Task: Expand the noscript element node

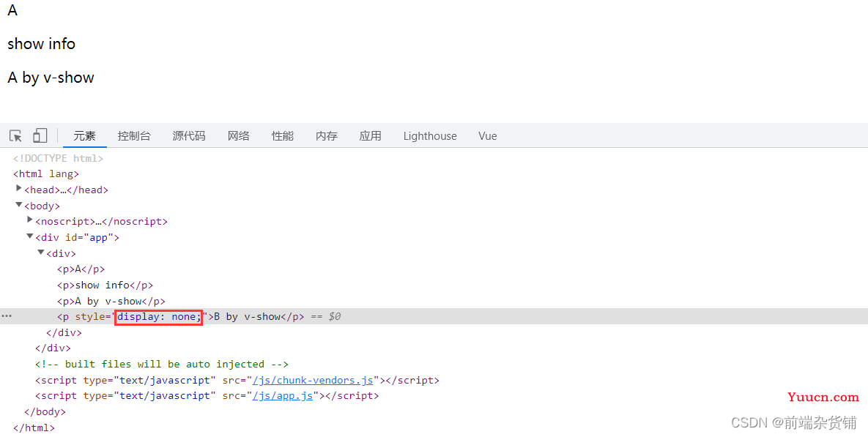Action: [x=30, y=220]
